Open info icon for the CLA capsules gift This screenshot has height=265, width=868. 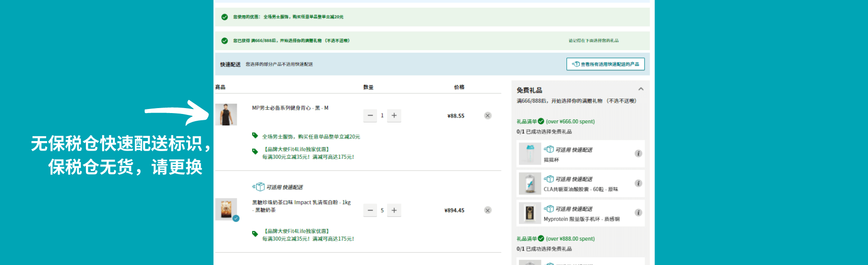[638, 183]
